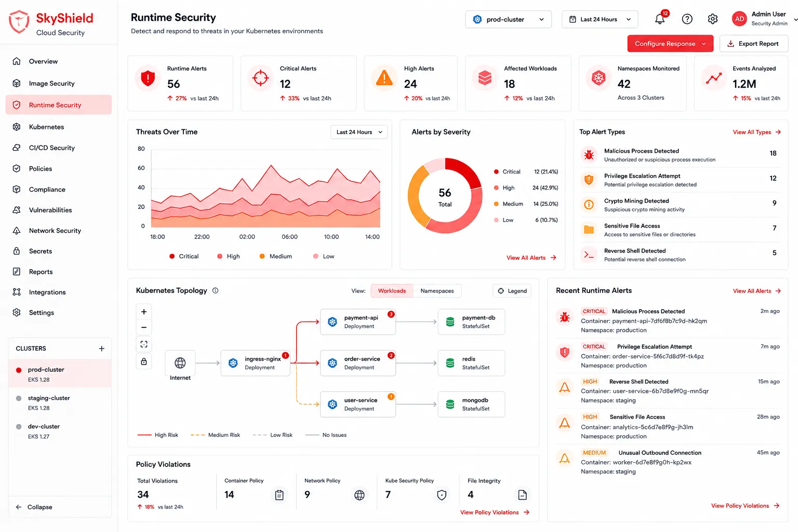Image resolution: width=798 pixels, height=532 pixels.
Task: Open the notifications bell
Action: tap(660, 19)
